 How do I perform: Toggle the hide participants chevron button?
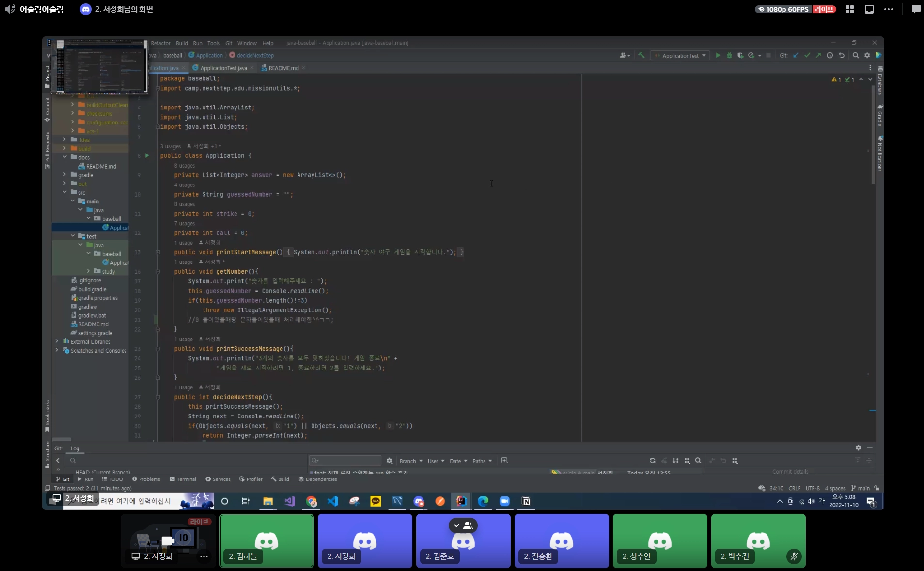(x=456, y=525)
